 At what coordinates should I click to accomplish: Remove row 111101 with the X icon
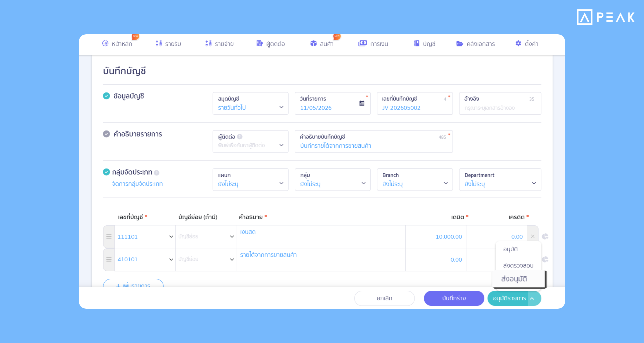tap(533, 236)
